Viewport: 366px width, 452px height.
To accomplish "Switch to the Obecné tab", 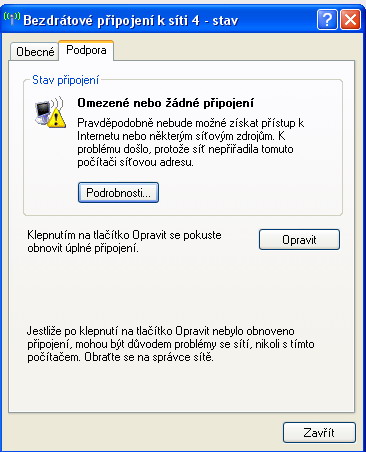I will click(x=35, y=52).
